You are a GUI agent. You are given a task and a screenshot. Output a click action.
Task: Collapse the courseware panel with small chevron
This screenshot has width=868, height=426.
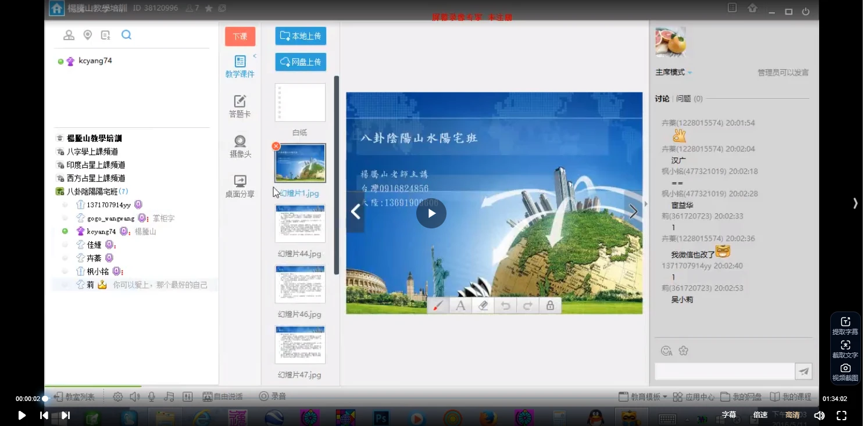(x=255, y=56)
